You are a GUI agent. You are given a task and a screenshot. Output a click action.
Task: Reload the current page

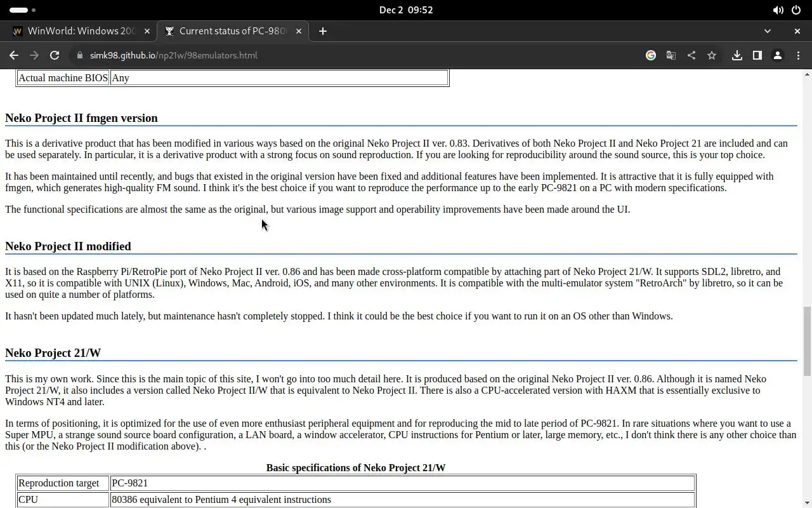pos(55,55)
